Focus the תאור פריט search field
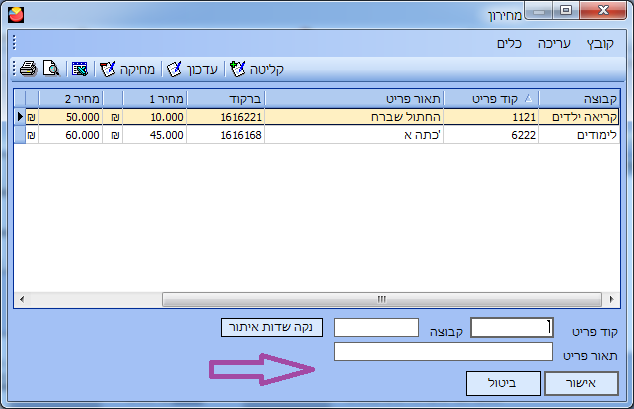634x409 pixels. (x=443, y=352)
